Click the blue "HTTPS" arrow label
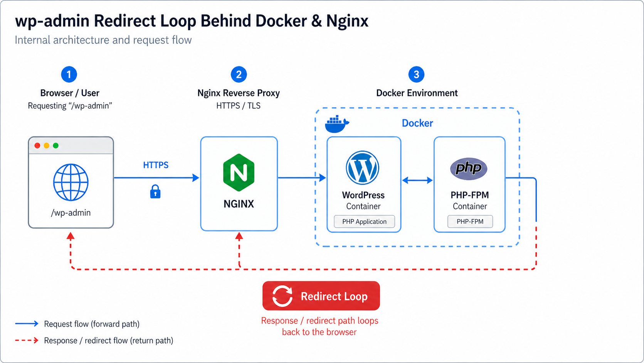 click(156, 165)
